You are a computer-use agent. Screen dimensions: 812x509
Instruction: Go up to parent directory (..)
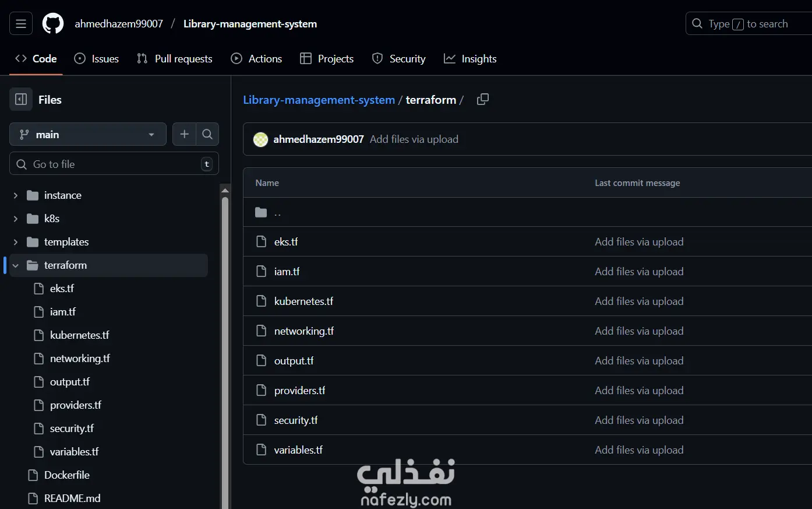click(277, 212)
